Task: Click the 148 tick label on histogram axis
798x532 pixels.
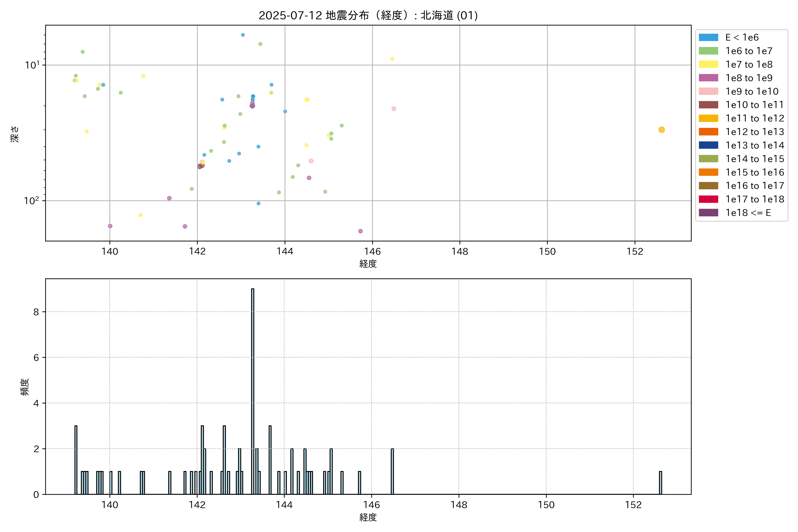Action: [x=459, y=505]
